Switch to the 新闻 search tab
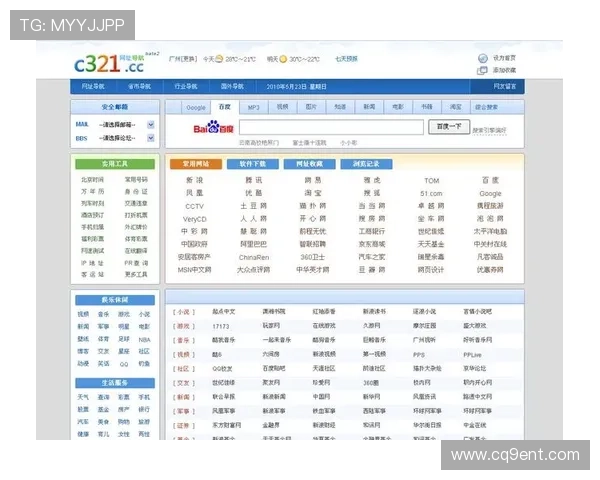 (x=369, y=107)
